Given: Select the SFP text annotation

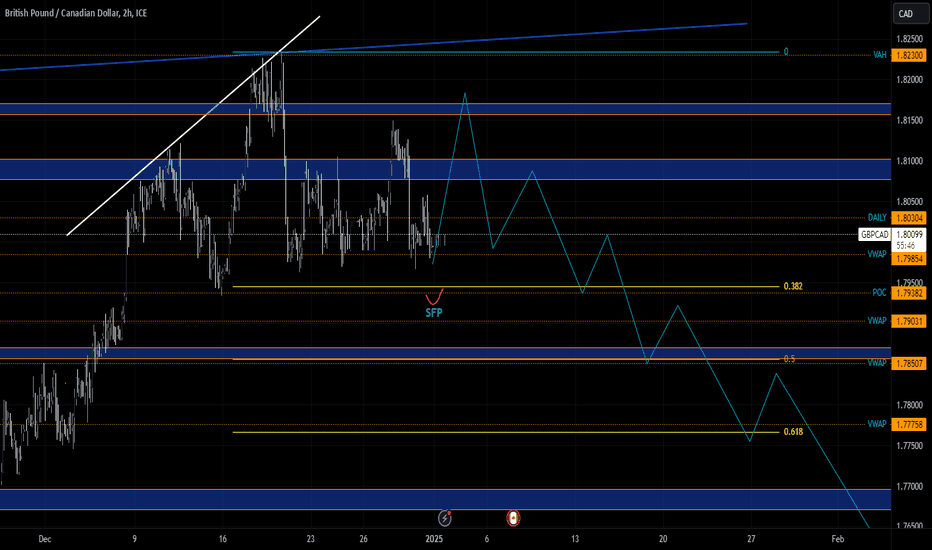Looking at the screenshot, I should pyautogui.click(x=434, y=313).
